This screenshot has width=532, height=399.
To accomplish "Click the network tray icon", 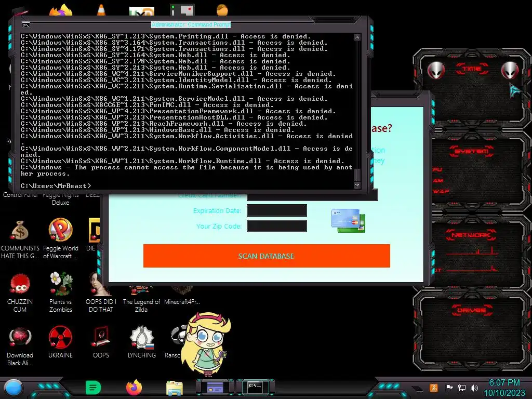I will coord(462,388).
